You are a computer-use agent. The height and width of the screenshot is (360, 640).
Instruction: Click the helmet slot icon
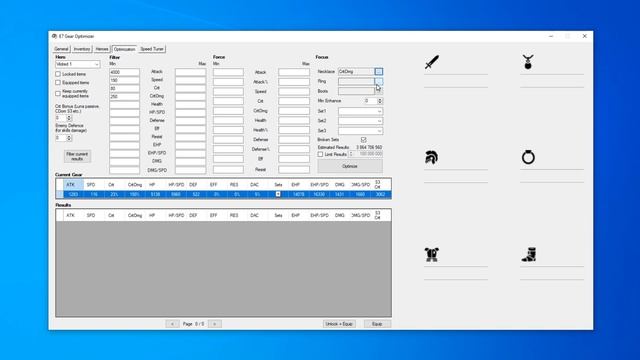click(x=431, y=157)
